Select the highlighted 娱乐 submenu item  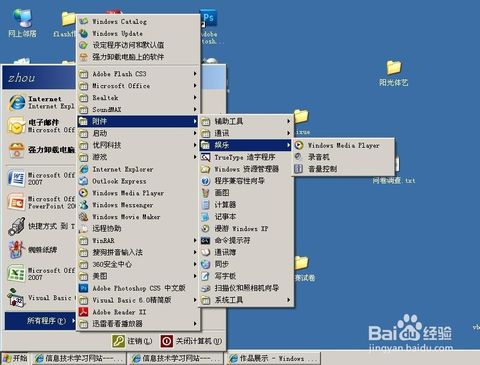pyautogui.click(x=246, y=145)
